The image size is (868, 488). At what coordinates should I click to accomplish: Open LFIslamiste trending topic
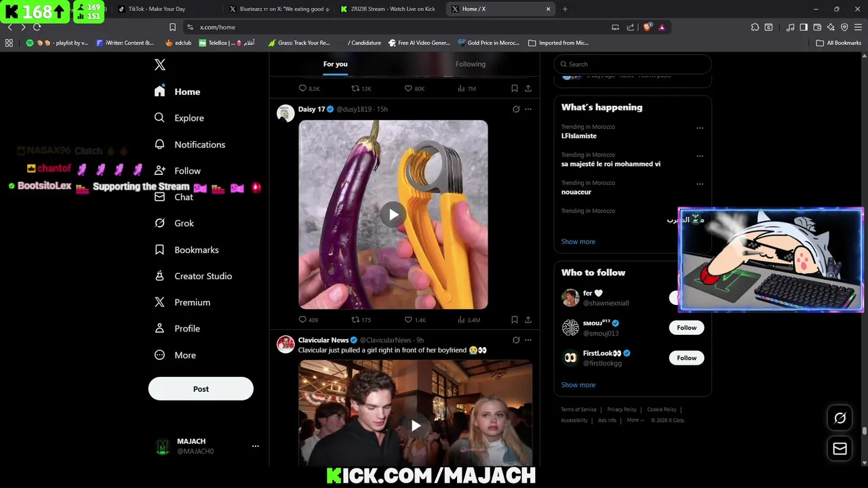click(578, 136)
